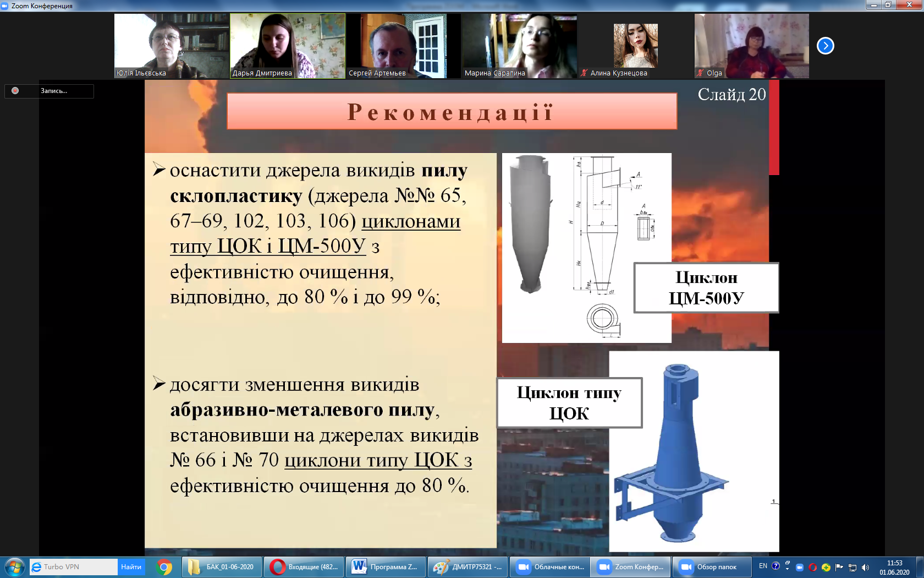This screenshot has height=578, width=924.
Task: Switch to Word Программа Z... taskbar item
Action: click(386, 567)
